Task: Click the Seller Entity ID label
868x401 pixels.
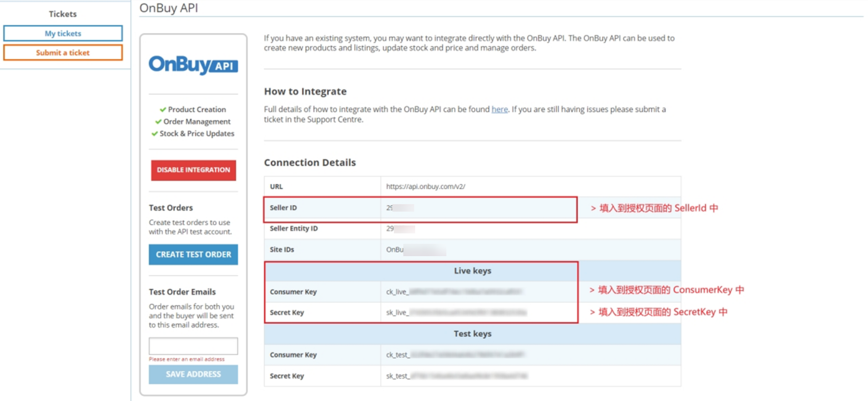Action: (293, 228)
